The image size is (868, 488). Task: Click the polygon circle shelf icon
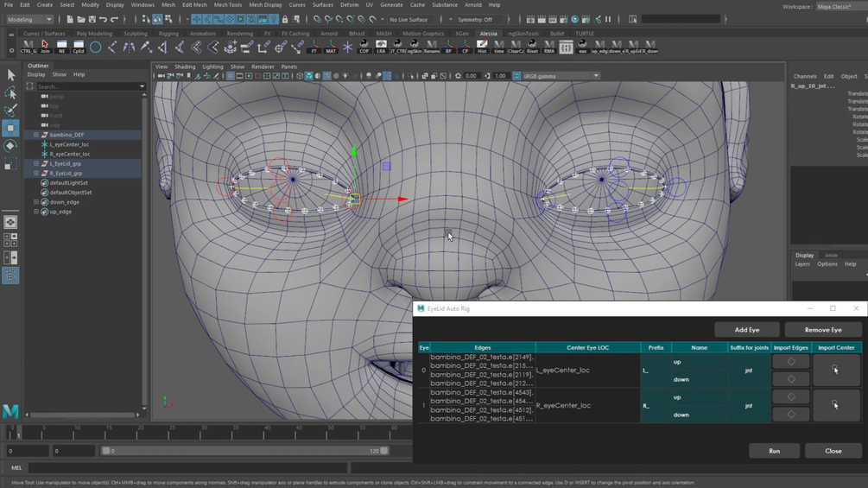95,48
